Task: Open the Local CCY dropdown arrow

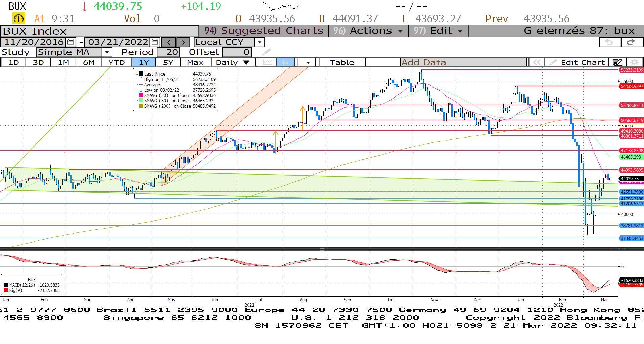Action: pos(260,42)
